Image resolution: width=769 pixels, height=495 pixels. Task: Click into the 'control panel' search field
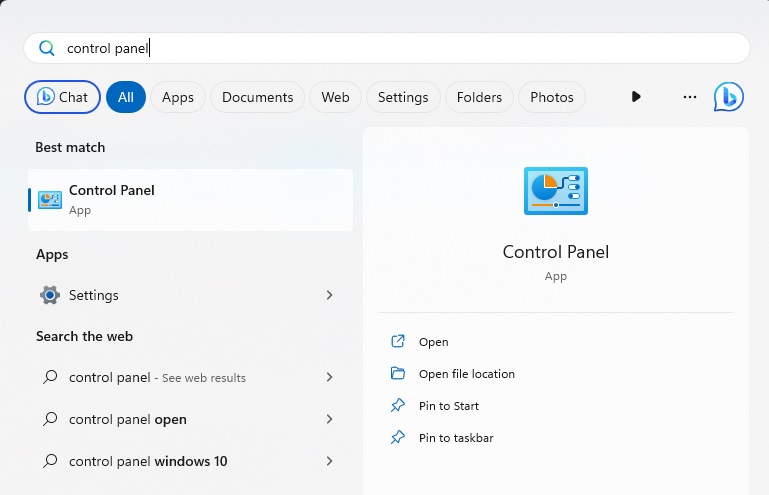(x=387, y=48)
